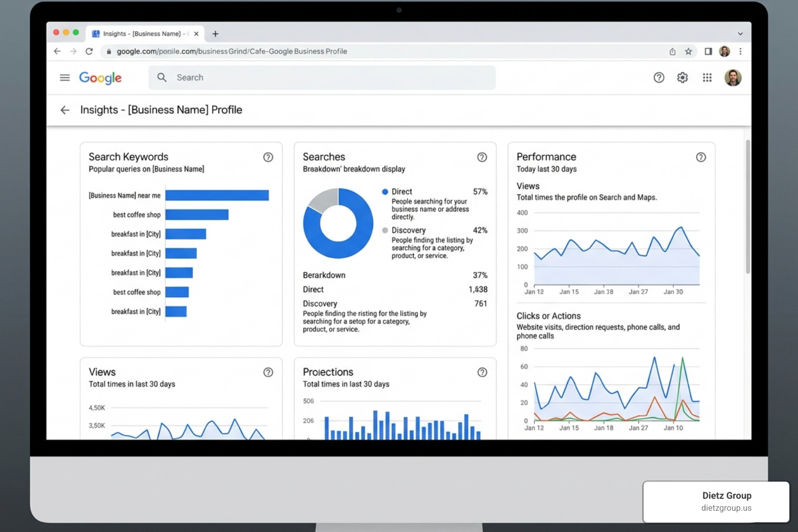Click the '37%' value
This screenshot has width=798, height=532.
(x=481, y=275)
